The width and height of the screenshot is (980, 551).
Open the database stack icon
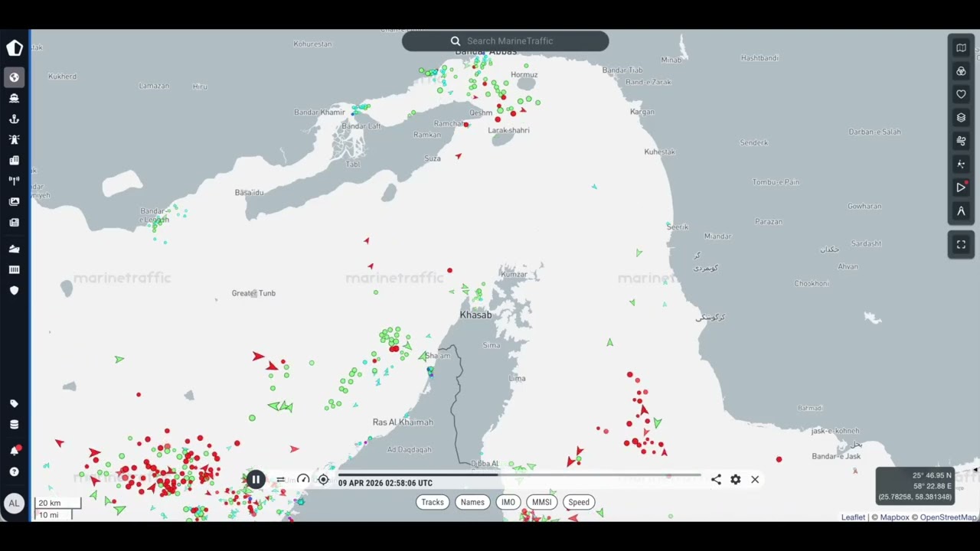click(14, 425)
